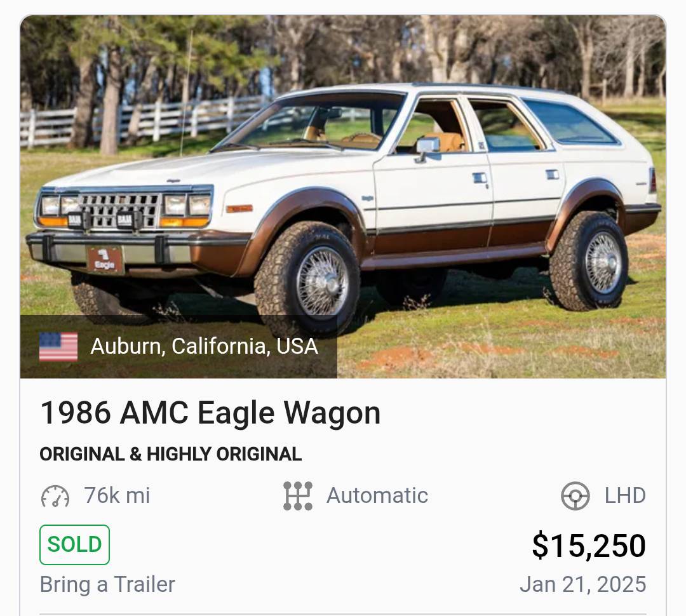Click the Jan 21, 2025 sale date
This screenshot has width=686, height=616.
[x=582, y=584]
